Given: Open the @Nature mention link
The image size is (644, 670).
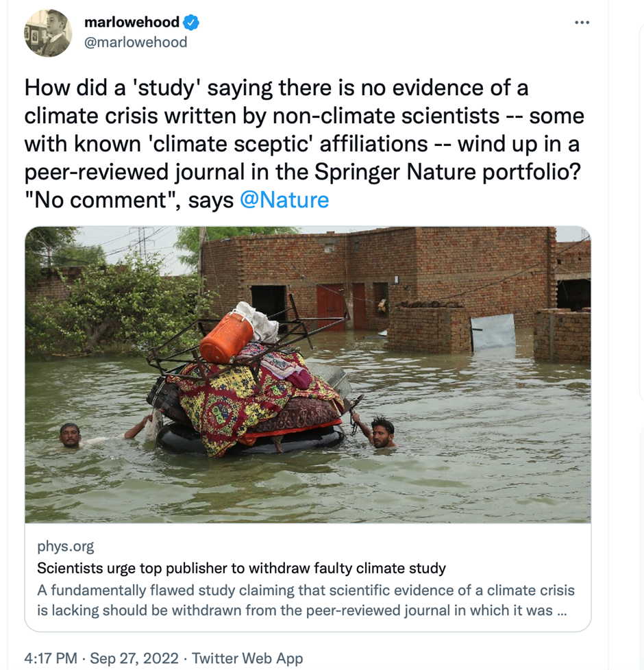Looking at the screenshot, I should (x=284, y=200).
